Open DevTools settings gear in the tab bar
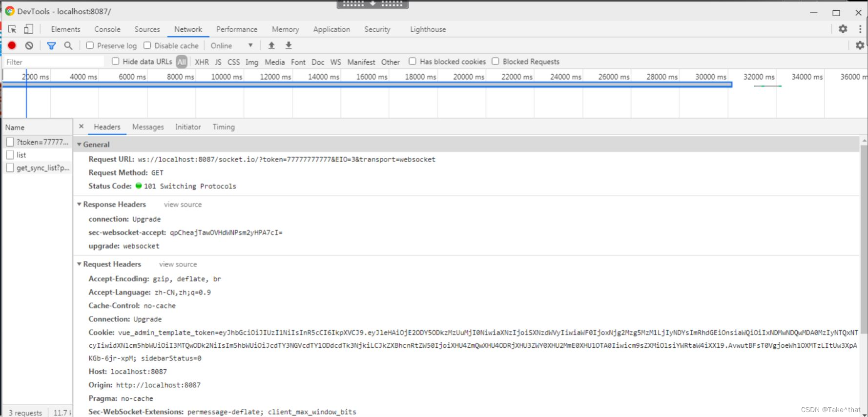 tap(843, 29)
